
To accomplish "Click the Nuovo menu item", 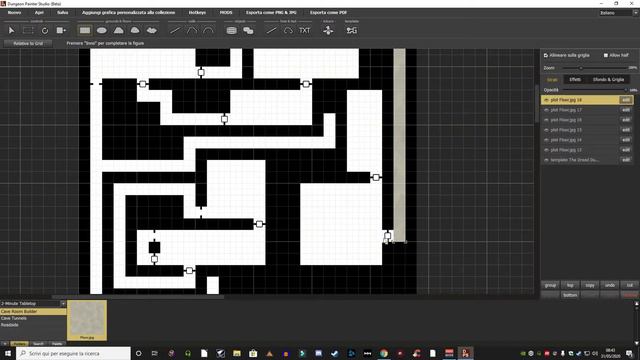I will tap(14, 13).
